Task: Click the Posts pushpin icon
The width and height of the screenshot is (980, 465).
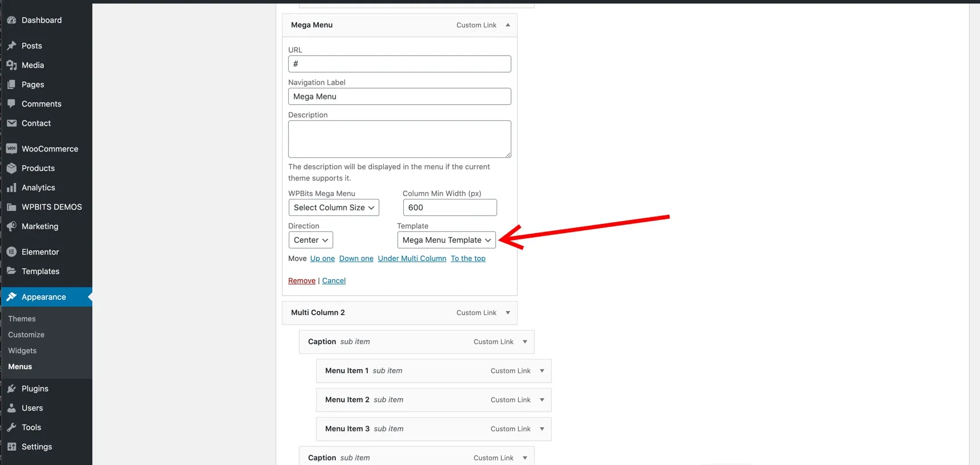Action: [x=11, y=46]
